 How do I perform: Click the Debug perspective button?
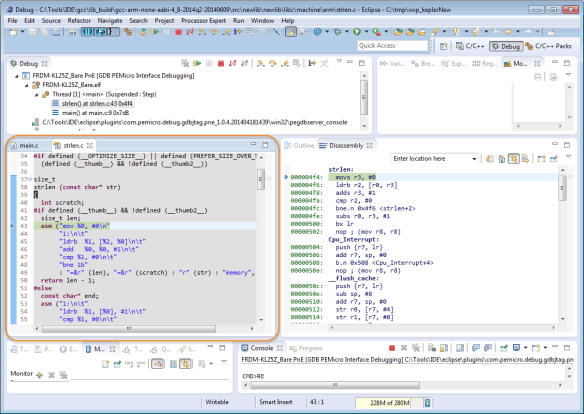[x=506, y=46]
